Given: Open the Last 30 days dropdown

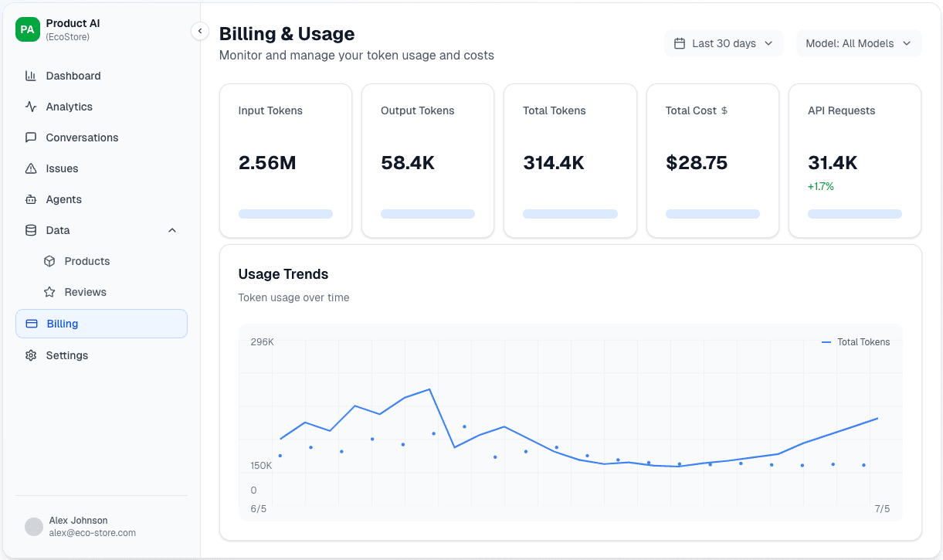Looking at the screenshot, I should coord(723,43).
